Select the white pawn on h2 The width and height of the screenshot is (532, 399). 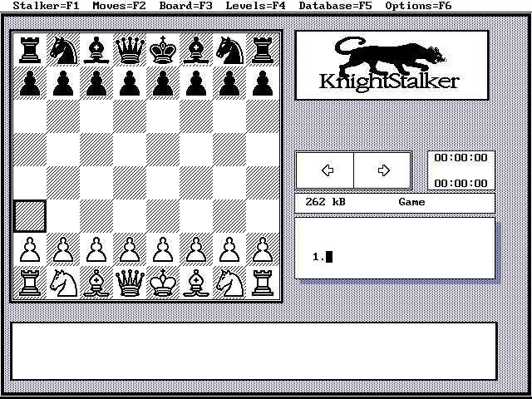tap(263, 249)
